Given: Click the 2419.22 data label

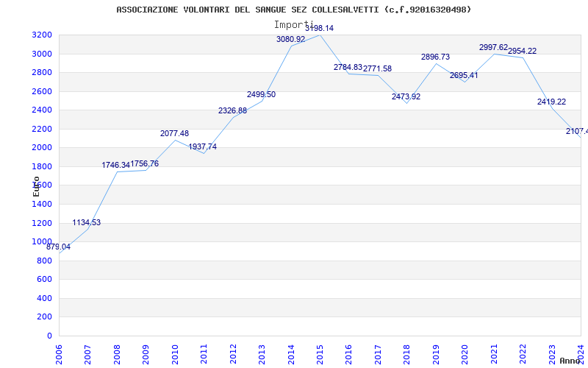Looking at the screenshot, I should pyautogui.click(x=551, y=102).
